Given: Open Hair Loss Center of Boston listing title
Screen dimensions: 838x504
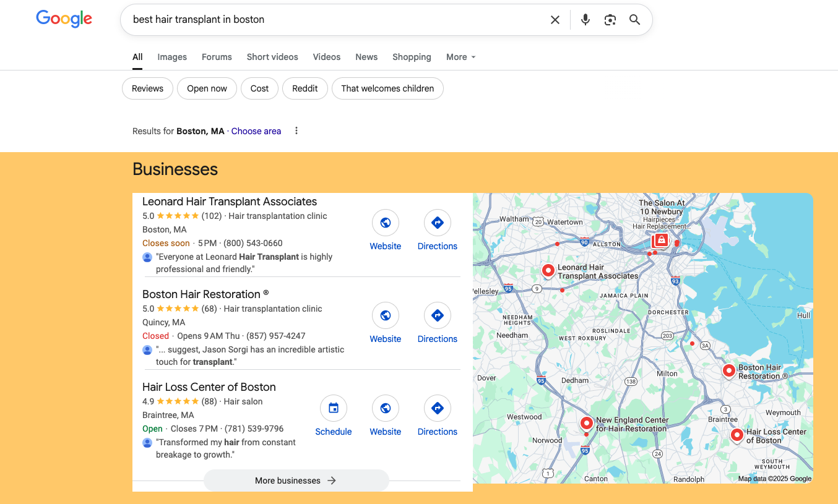Looking at the screenshot, I should click(x=209, y=387).
